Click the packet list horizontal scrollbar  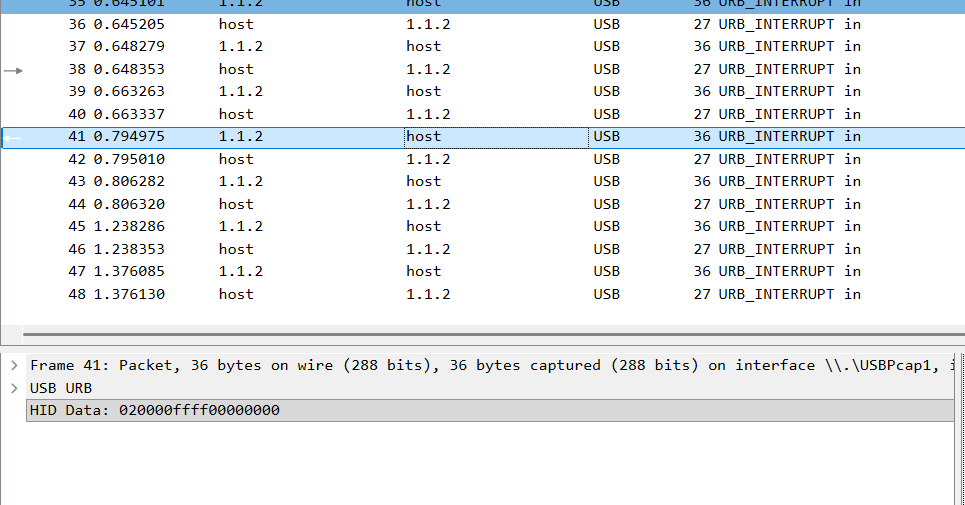tap(490, 335)
